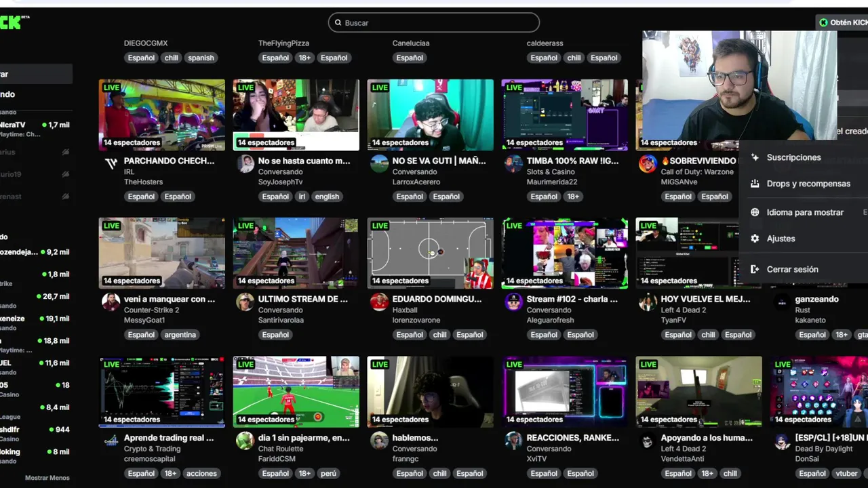Click the Slots & Casino category link
Image resolution: width=868 pixels, height=488 pixels.
click(x=551, y=172)
